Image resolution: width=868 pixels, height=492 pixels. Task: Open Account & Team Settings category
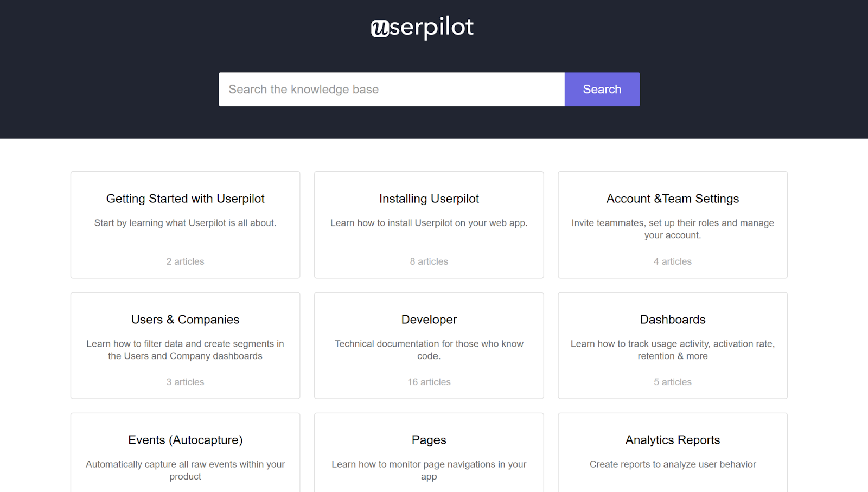point(673,225)
